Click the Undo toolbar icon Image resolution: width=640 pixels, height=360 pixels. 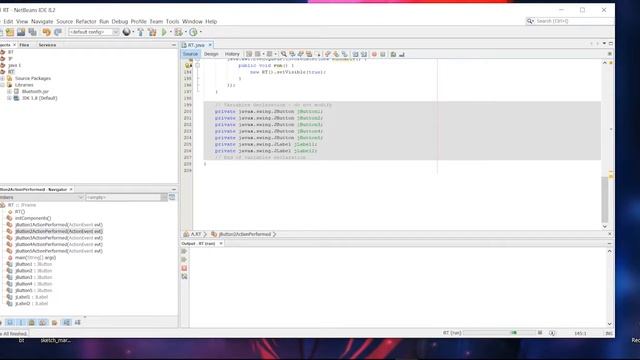(47, 32)
